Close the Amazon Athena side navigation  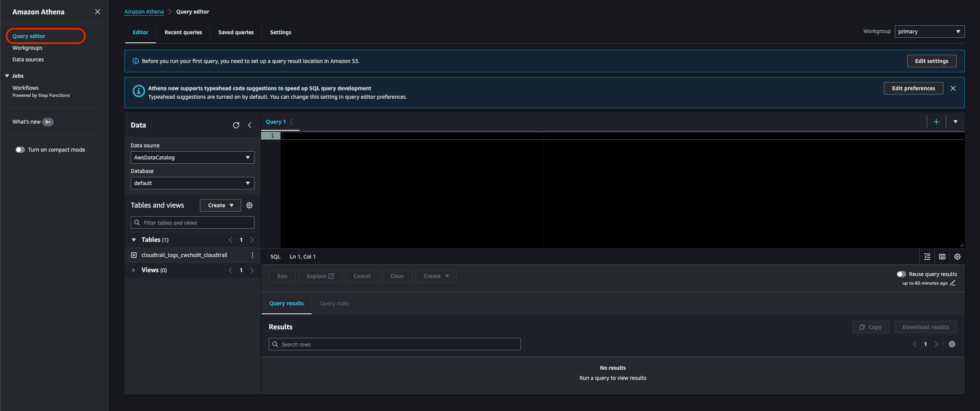coord(98,12)
